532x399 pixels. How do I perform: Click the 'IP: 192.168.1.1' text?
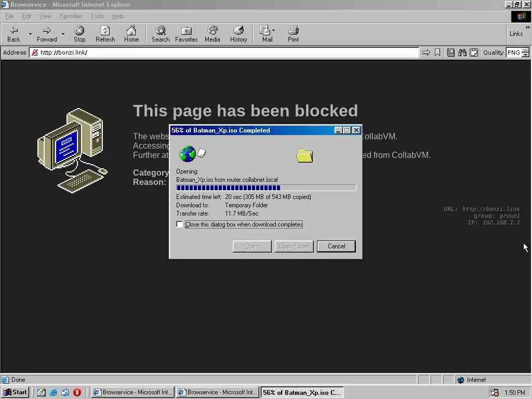coord(494,222)
